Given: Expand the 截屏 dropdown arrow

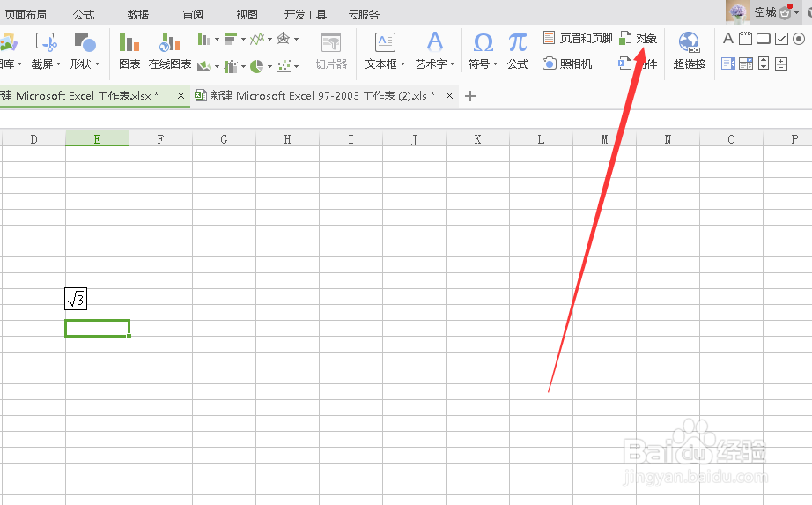Looking at the screenshot, I should click(x=58, y=64).
